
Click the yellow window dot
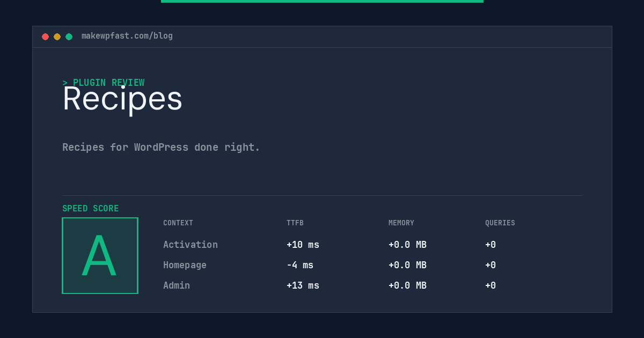(57, 36)
